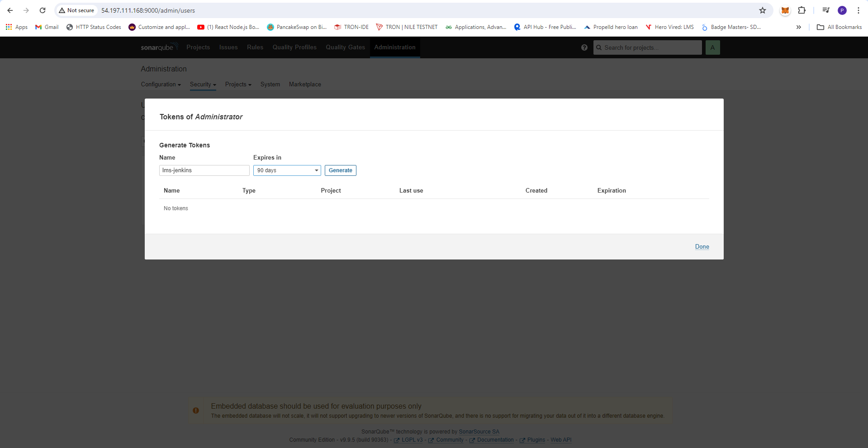Screen dimensions: 868x448
Task: Open the Apps grid shortcut
Action: [17, 27]
